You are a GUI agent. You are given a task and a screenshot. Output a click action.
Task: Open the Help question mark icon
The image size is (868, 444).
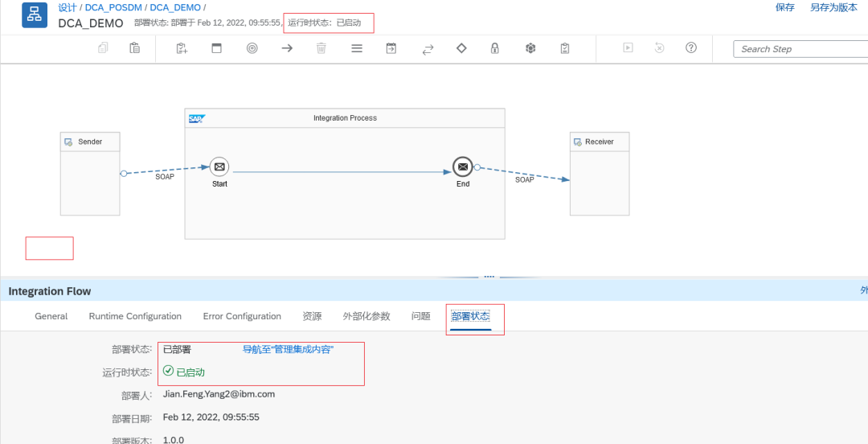coord(691,47)
